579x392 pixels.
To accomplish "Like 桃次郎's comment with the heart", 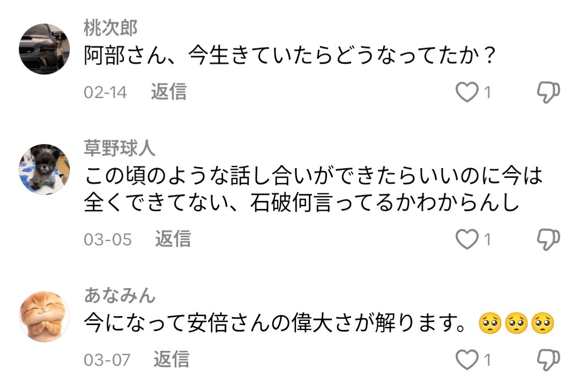I will (x=466, y=93).
